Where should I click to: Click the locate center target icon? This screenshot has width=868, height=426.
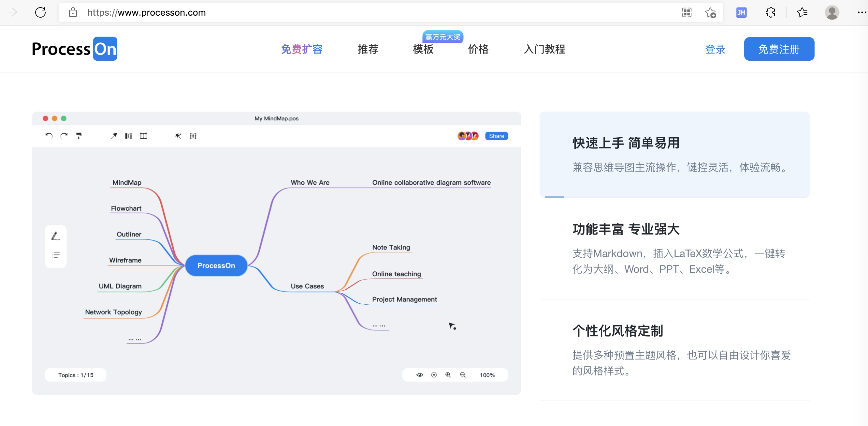tap(434, 375)
